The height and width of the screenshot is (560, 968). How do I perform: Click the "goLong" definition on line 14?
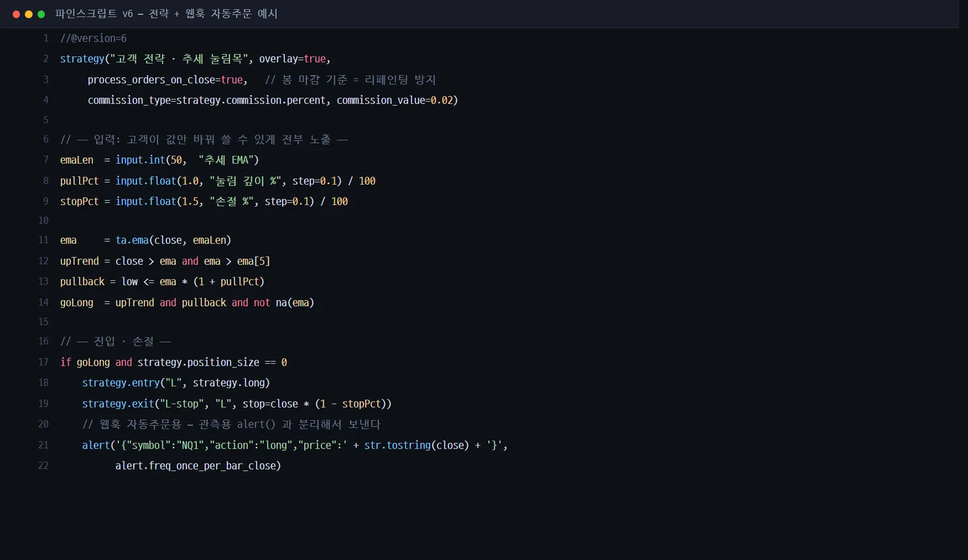pyautogui.click(x=77, y=303)
